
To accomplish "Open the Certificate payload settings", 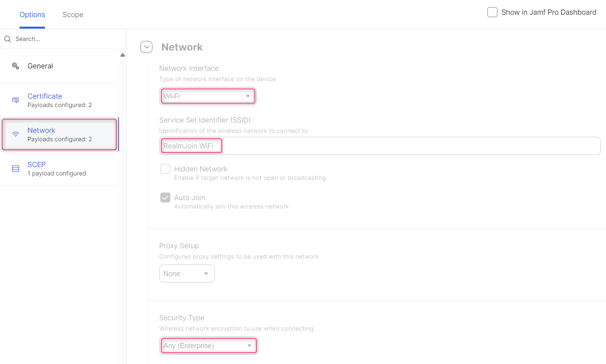I will [45, 96].
